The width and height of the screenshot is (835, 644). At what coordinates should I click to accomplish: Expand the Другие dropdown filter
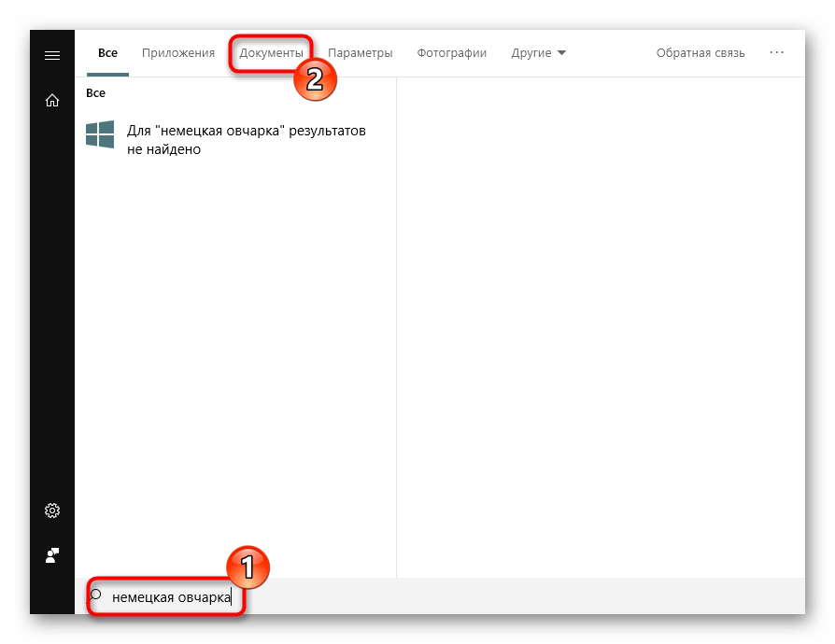tap(538, 52)
